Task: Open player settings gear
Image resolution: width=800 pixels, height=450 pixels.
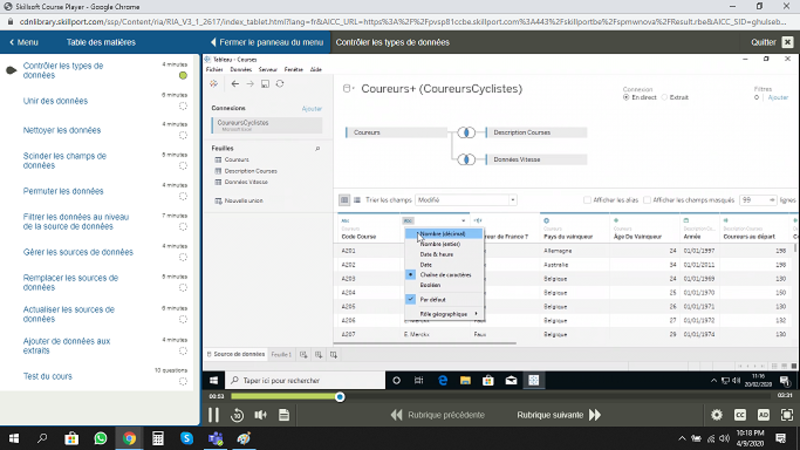Action: tap(717, 415)
